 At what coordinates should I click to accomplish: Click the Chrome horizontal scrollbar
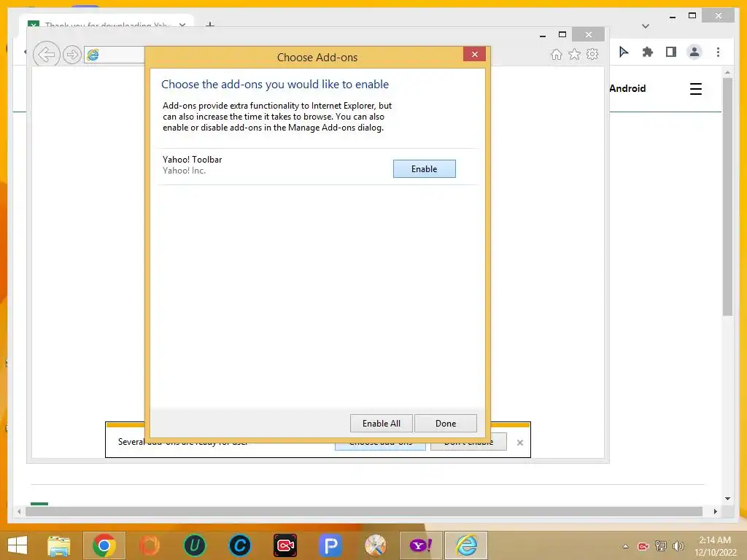pos(364,511)
